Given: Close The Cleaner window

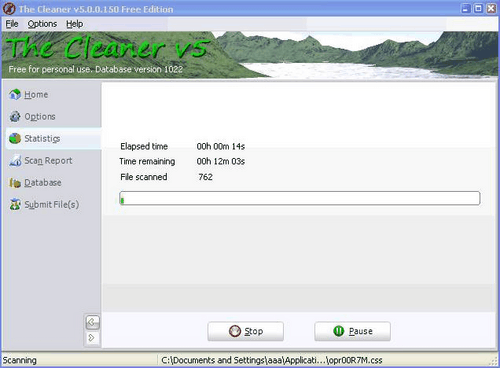Looking at the screenshot, I should point(491,9).
